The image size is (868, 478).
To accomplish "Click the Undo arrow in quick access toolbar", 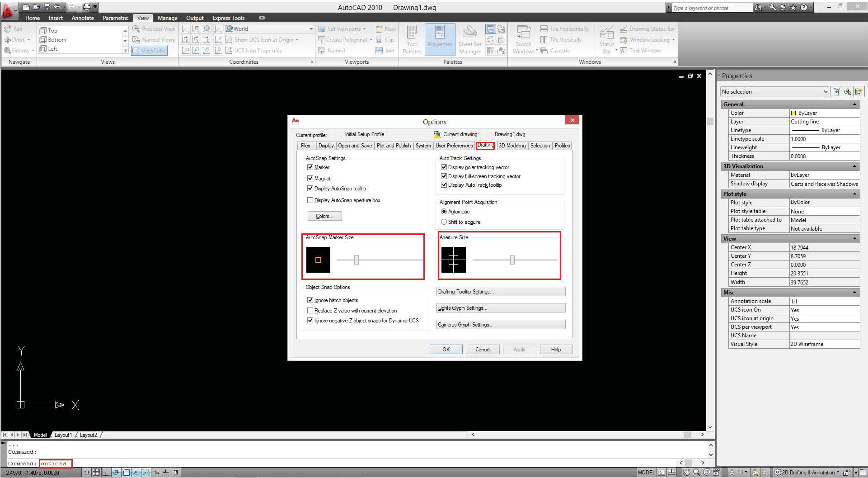I will click(x=57, y=7).
